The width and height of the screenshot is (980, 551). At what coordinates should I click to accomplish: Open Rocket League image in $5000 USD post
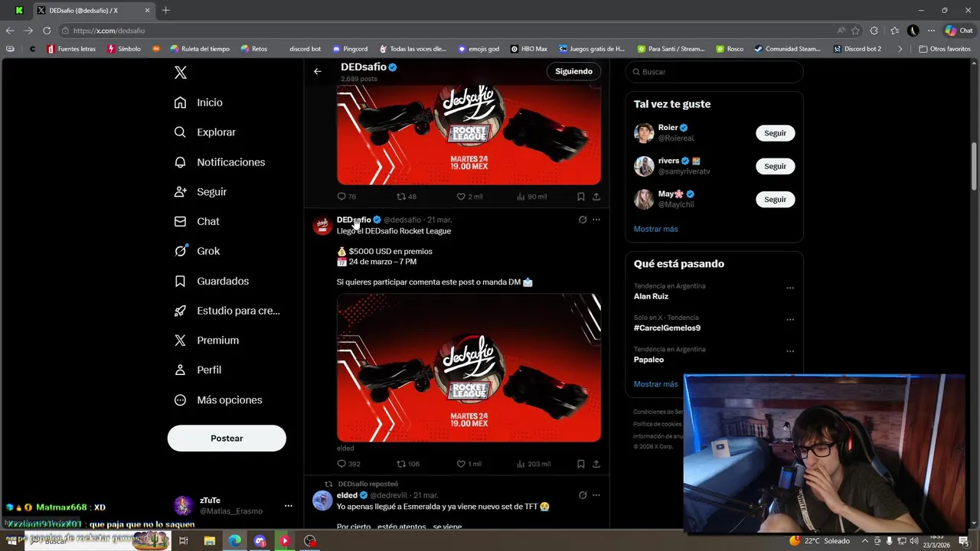click(x=469, y=368)
